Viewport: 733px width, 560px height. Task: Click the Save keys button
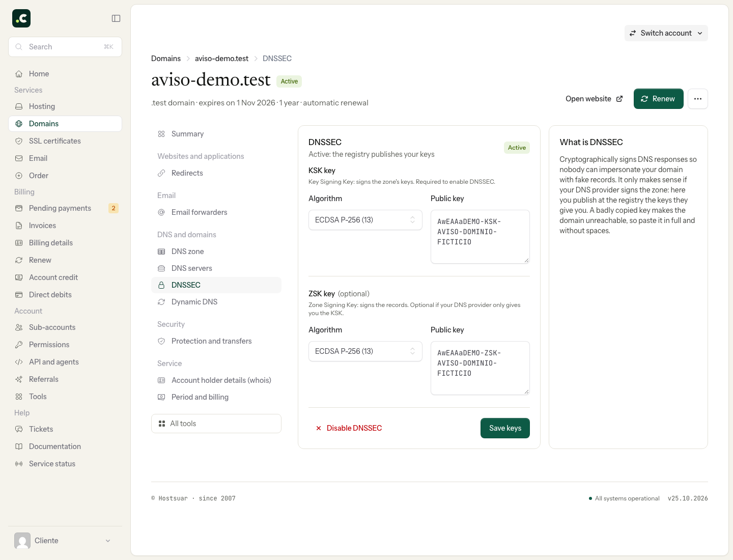pyautogui.click(x=505, y=428)
